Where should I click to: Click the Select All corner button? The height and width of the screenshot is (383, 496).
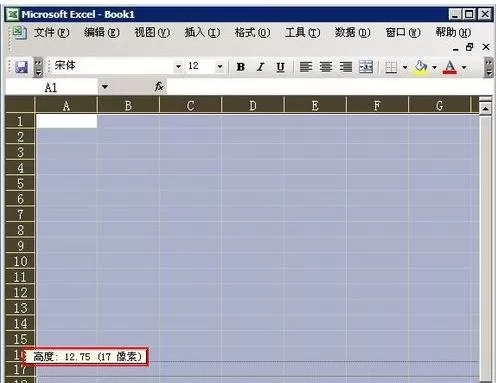[20, 105]
